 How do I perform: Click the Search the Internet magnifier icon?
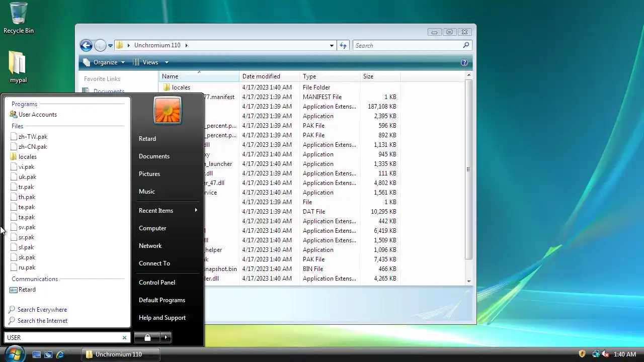(12, 321)
